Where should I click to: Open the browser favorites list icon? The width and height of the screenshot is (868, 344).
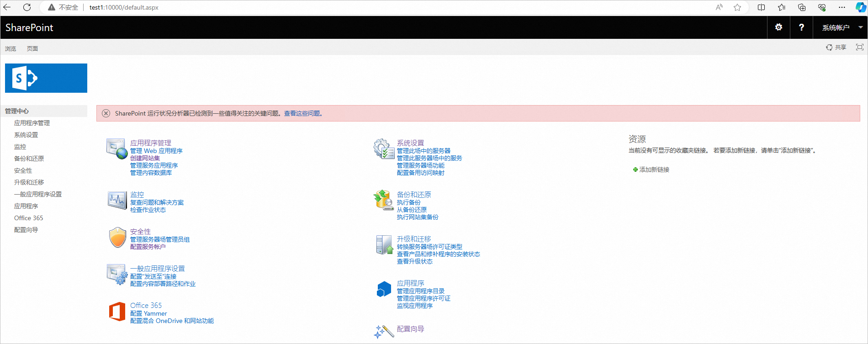782,7
